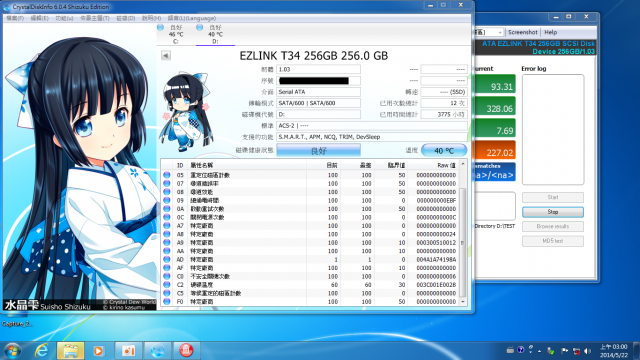The image size is (640, 360).
Task: Click the status dot for attribute A9
Action: (x=167, y=242)
